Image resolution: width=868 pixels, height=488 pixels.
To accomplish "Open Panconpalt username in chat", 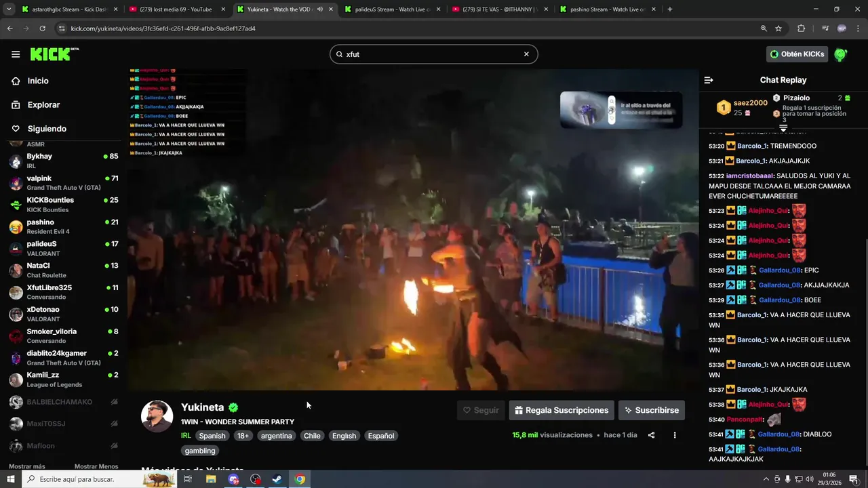I will [x=745, y=420].
